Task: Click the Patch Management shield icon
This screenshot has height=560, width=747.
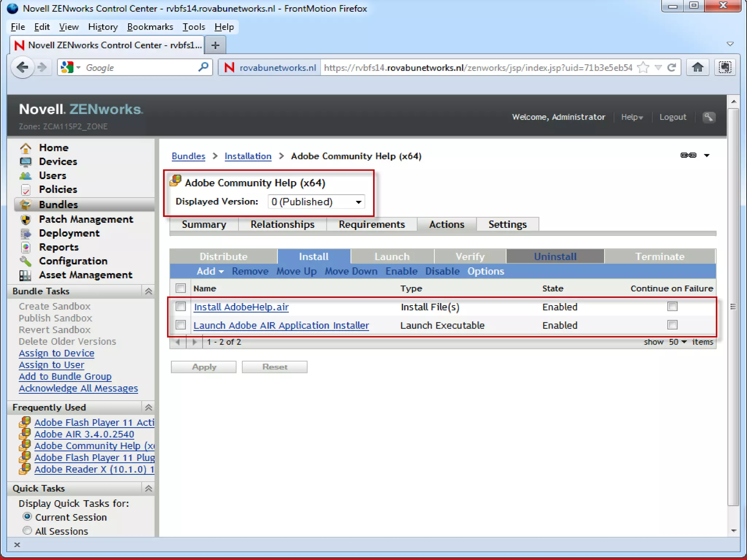Action: pyautogui.click(x=26, y=219)
